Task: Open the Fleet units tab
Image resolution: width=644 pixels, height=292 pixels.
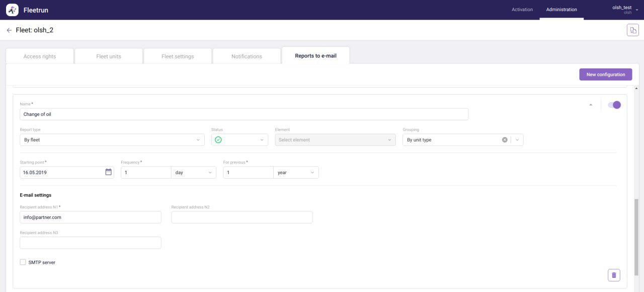Action: [108, 56]
